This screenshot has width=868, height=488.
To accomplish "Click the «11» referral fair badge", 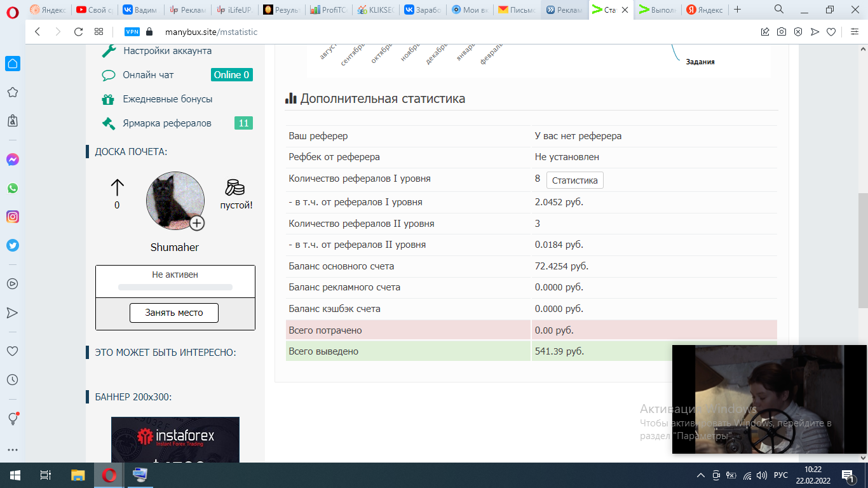I will pos(243,123).
